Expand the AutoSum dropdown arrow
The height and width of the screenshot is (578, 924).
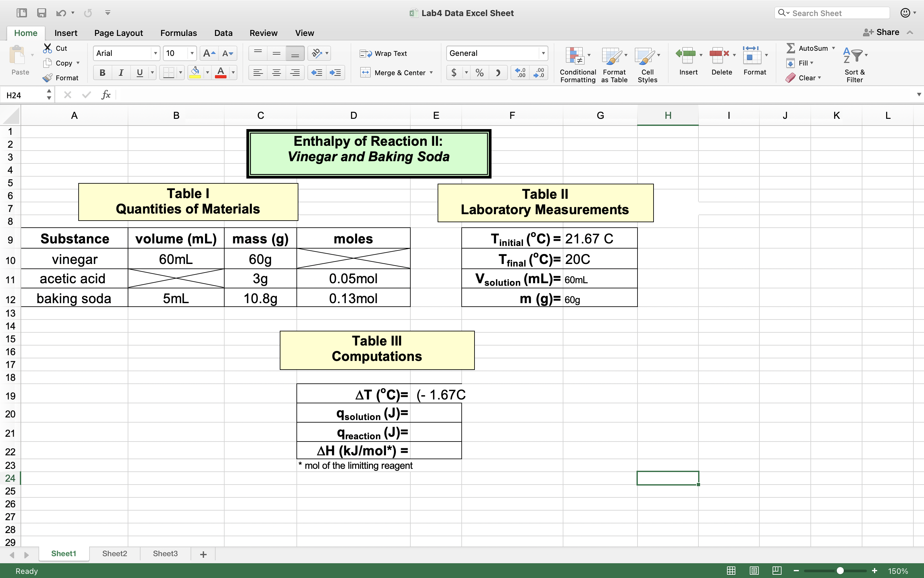click(x=834, y=48)
